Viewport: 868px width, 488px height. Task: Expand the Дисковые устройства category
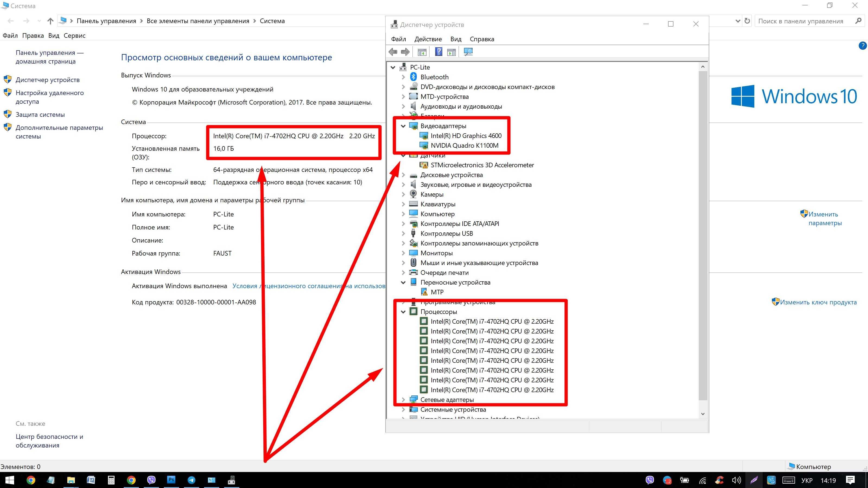(403, 175)
